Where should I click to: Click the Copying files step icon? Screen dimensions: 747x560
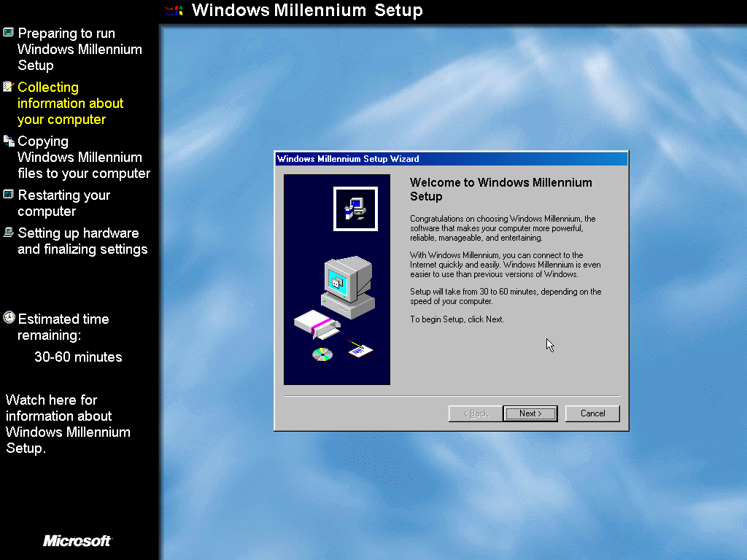[9, 141]
